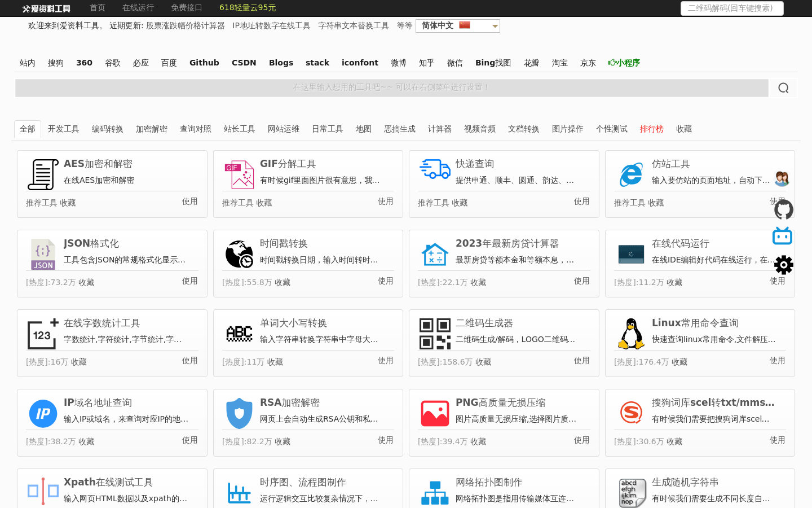Click 使用 button on AES加密和解密 card

click(x=189, y=202)
